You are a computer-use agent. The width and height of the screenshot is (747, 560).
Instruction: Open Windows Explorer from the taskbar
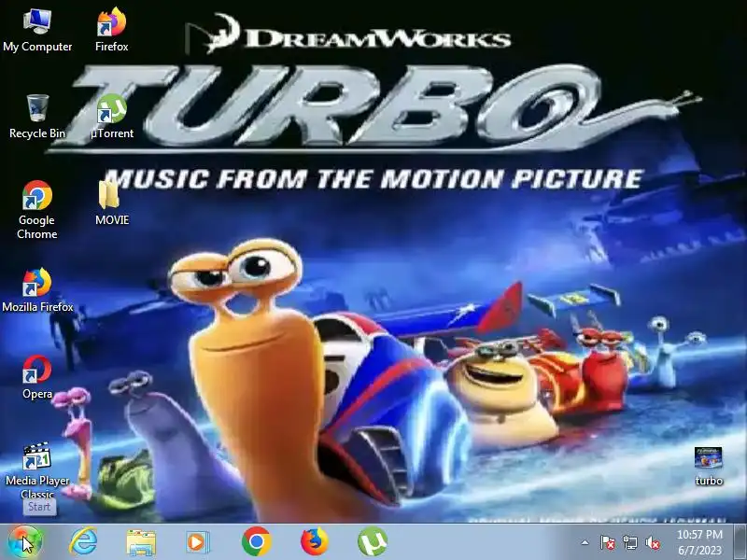[x=141, y=542]
